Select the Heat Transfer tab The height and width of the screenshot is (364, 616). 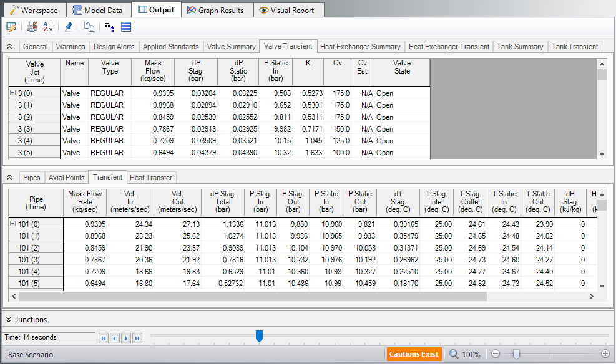tap(151, 178)
